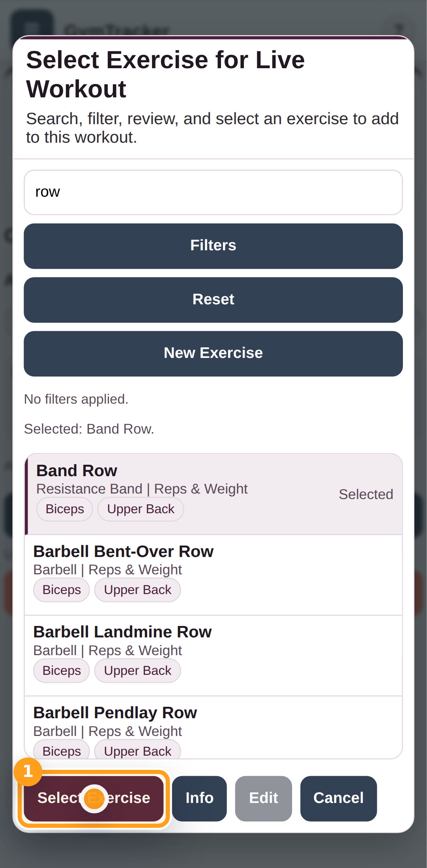Create a New Exercise

[x=213, y=352]
